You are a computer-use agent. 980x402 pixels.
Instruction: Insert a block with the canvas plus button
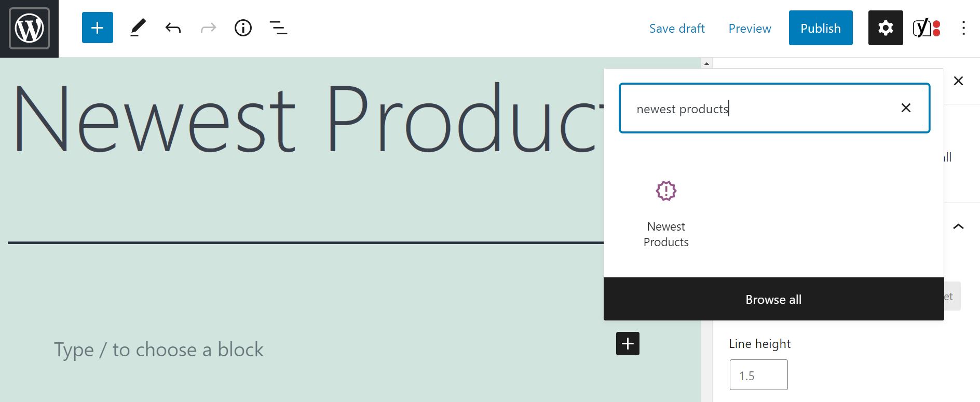pyautogui.click(x=628, y=344)
